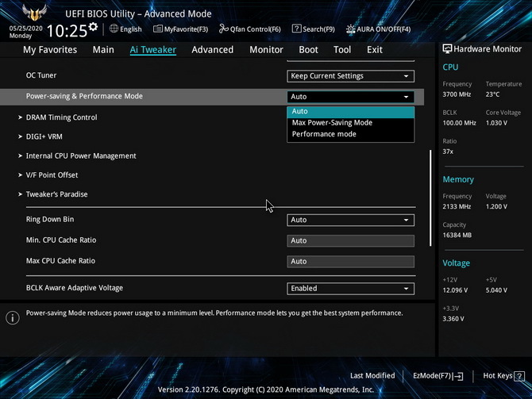Click the EzMode exit arrow icon
Viewport: 532px width, 399px height.
coord(457,376)
